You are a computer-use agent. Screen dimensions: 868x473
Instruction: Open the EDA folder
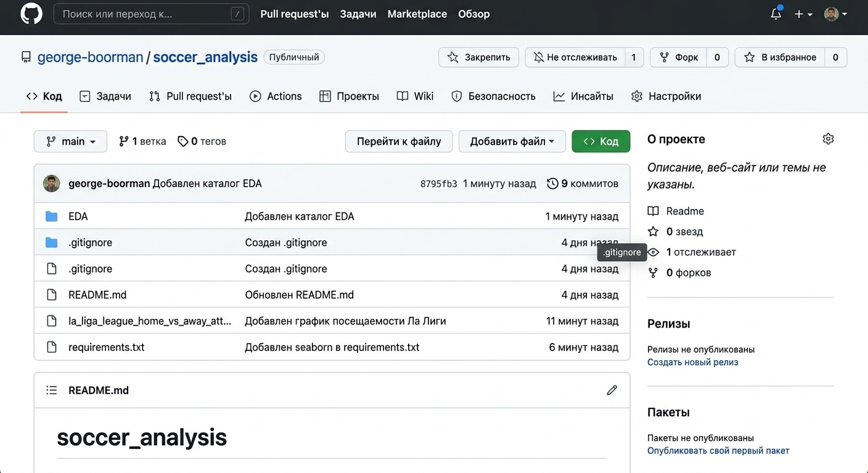coord(78,216)
